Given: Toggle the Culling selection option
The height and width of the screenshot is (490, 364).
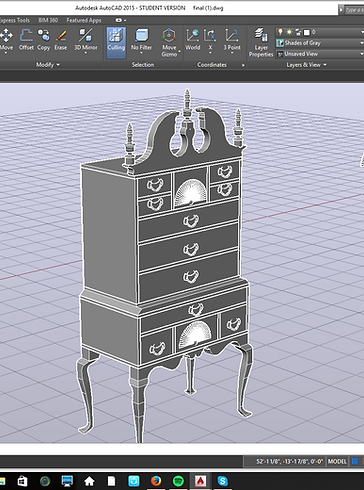Looking at the screenshot, I should point(116,42).
